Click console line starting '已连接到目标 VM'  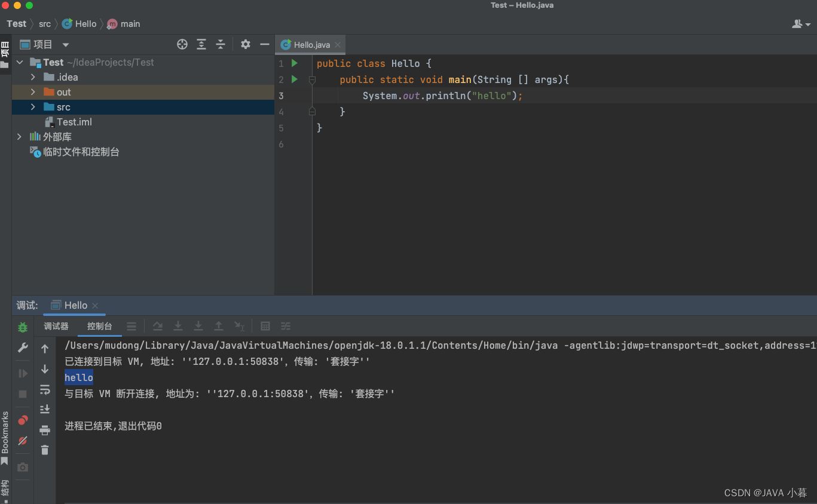coord(217,361)
